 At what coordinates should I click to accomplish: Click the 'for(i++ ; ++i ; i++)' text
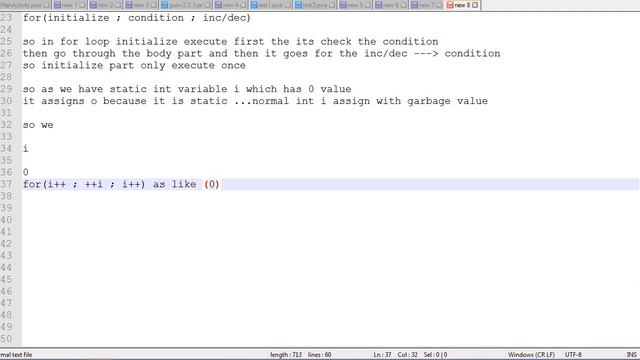[84, 184]
